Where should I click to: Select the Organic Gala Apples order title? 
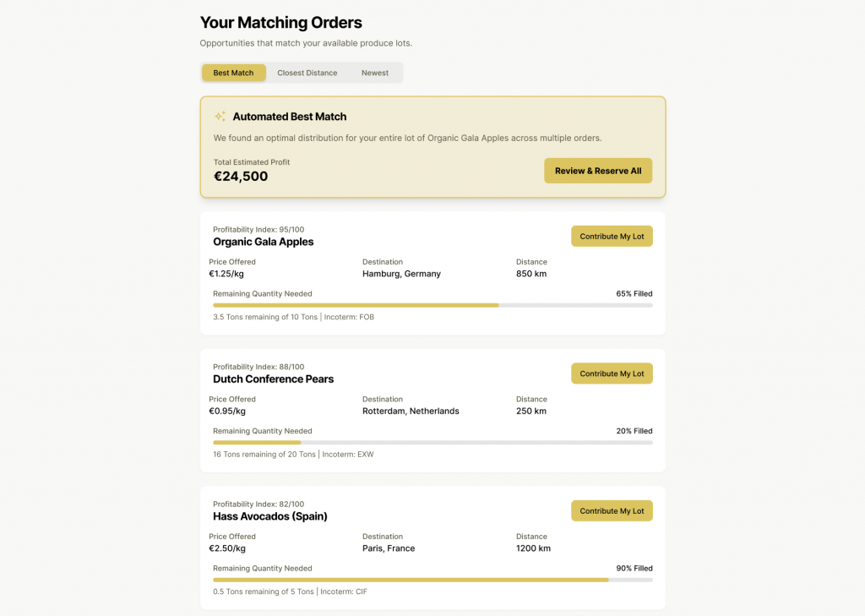(x=263, y=242)
